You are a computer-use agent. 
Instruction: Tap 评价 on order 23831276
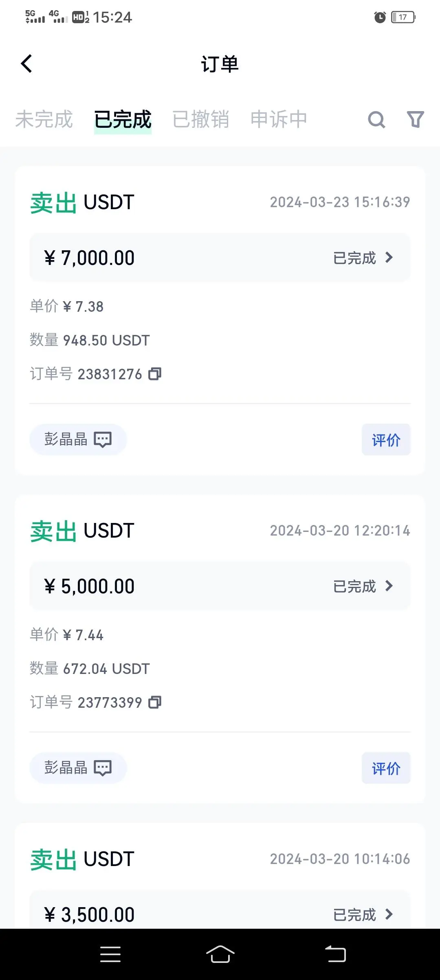pos(386,440)
